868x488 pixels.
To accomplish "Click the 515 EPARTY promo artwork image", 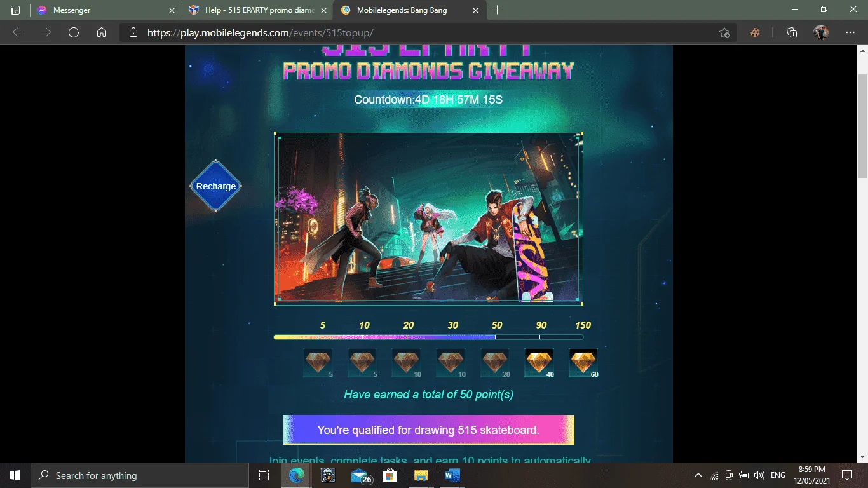I will click(x=428, y=219).
